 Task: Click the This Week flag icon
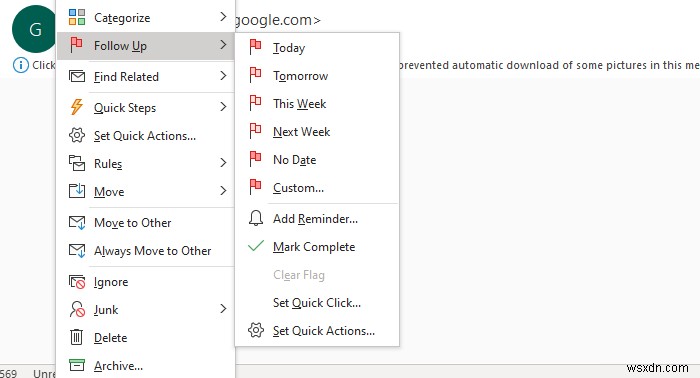255,103
